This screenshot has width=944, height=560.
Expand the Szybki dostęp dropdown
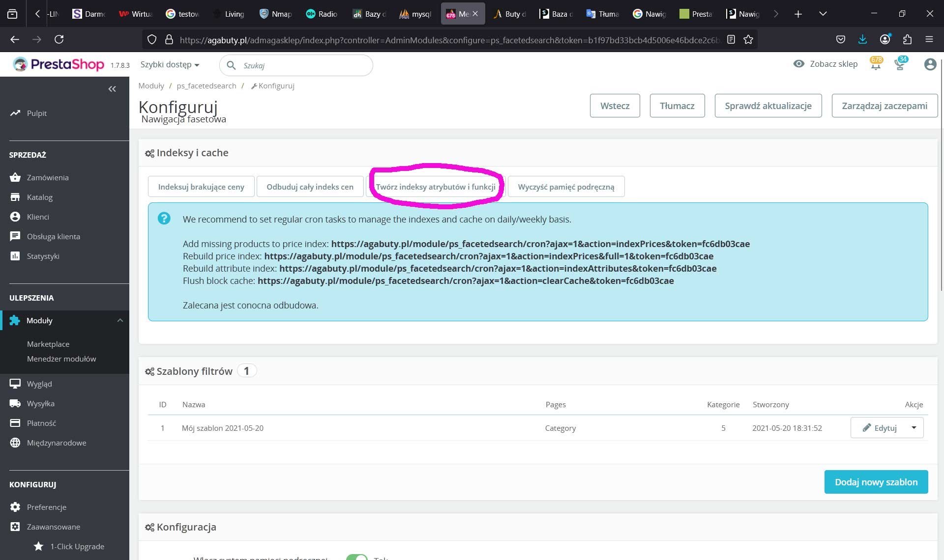click(x=170, y=64)
